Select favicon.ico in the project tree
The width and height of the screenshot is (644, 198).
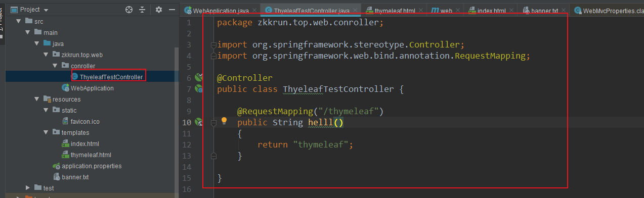[x=85, y=121]
